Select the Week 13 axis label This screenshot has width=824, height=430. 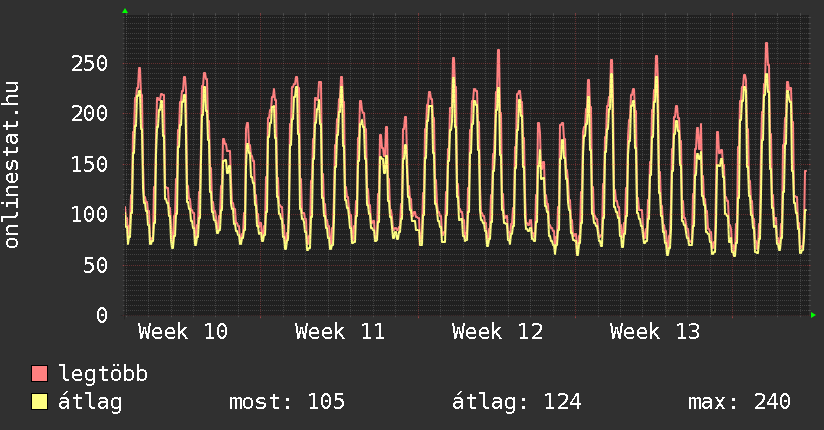click(x=655, y=331)
